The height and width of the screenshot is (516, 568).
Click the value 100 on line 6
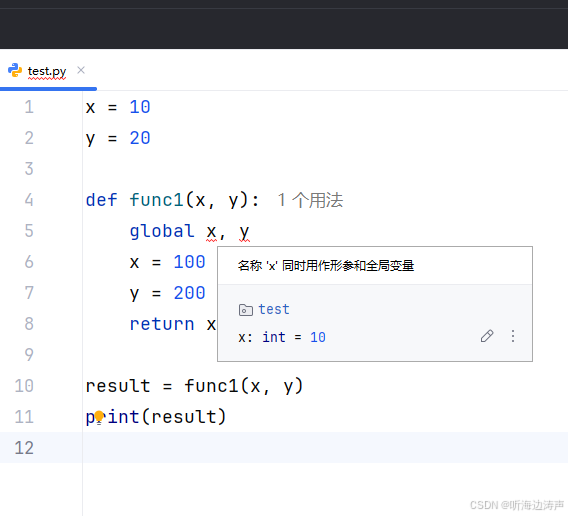pos(189,262)
